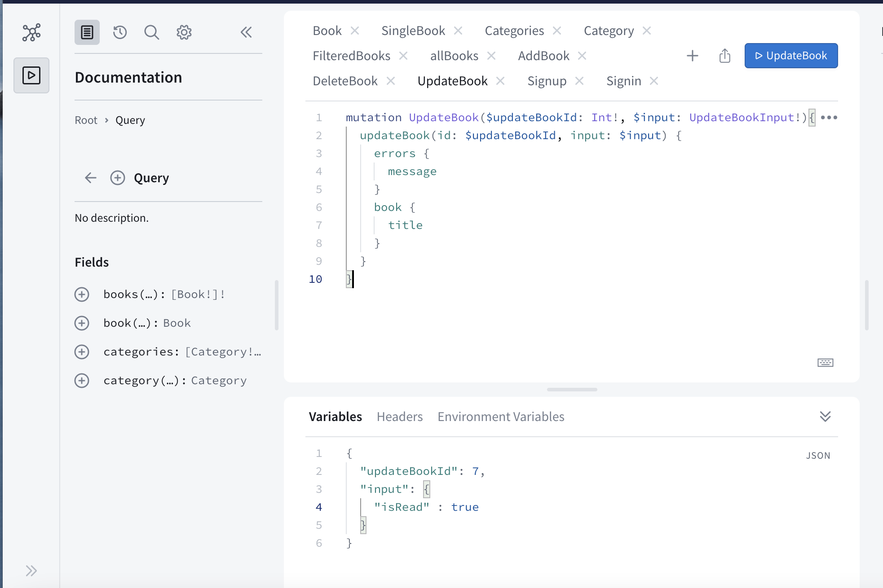This screenshot has height=588, width=883.
Task: Switch to the Categories tab
Action: click(x=514, y=31)
